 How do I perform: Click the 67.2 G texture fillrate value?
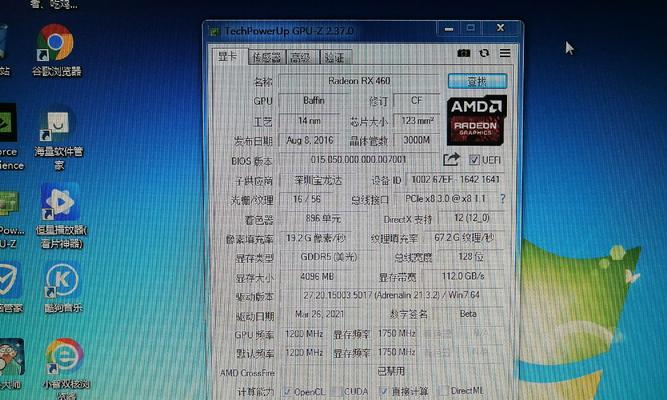(x=464, y=237)
